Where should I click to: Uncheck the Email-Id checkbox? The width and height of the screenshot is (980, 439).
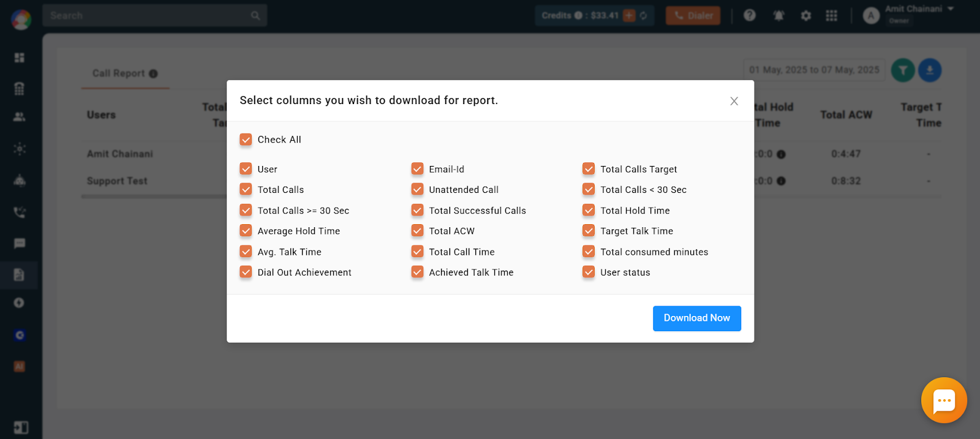click(x=417, y=169)
